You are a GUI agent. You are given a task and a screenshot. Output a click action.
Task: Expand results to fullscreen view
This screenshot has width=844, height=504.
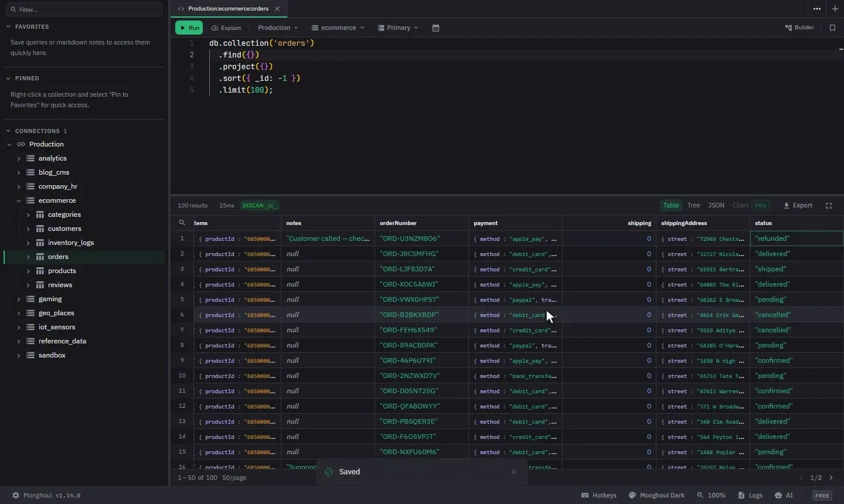pyautogui.click(x=829, y=206)
